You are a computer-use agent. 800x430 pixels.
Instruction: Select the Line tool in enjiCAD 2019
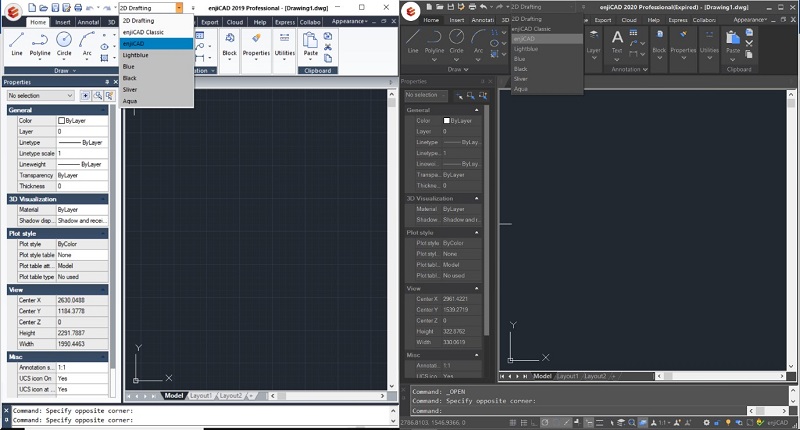tap(17, 43)
